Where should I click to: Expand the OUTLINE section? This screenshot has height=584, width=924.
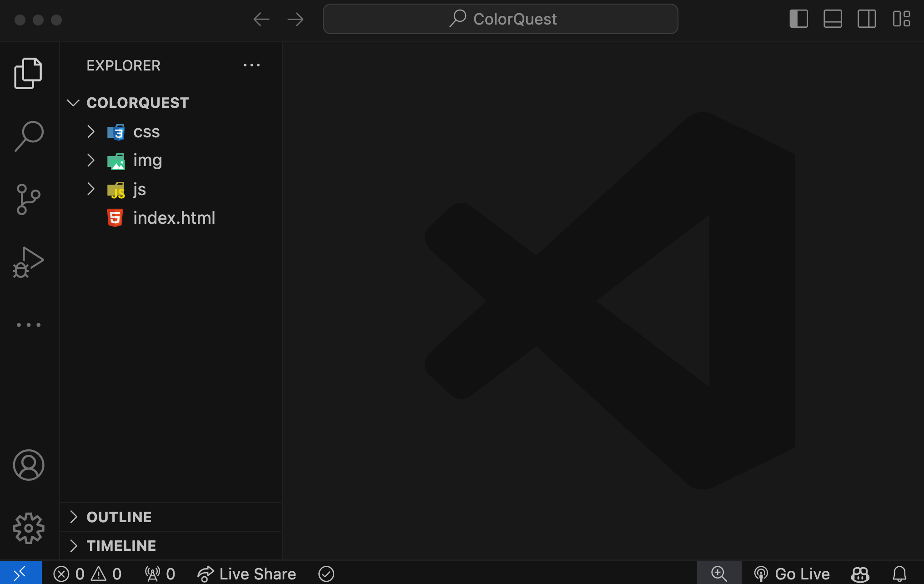click(171, 517)
